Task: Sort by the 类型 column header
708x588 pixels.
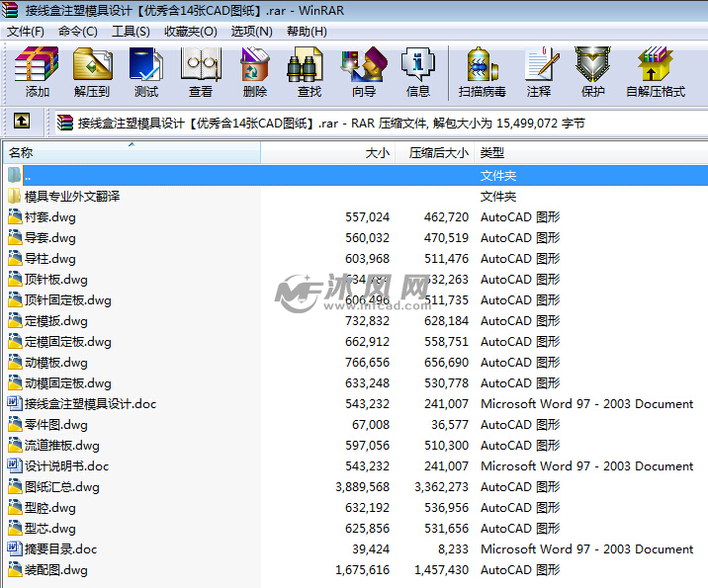Action: pyautogui.click(x=590, y=152)
